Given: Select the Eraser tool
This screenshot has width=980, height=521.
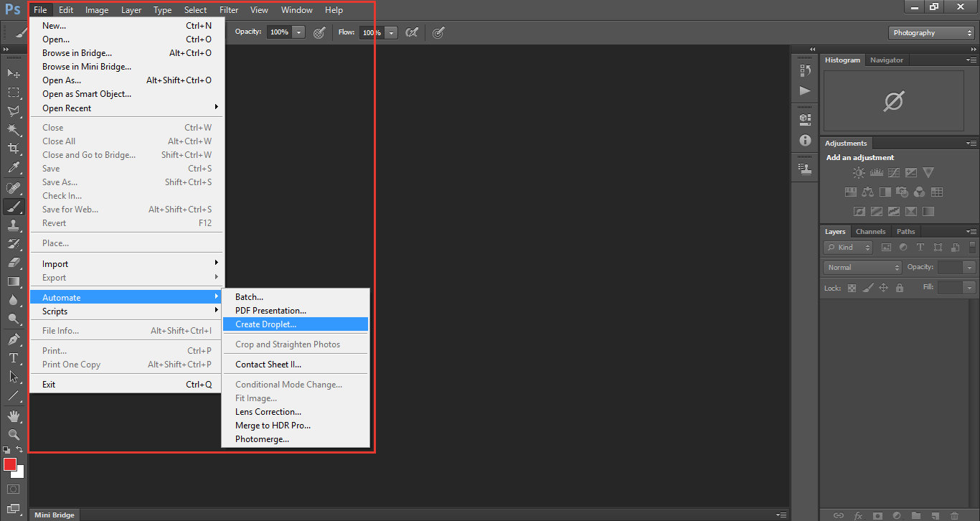Looking at the screenshot, I should click(14, 263).
